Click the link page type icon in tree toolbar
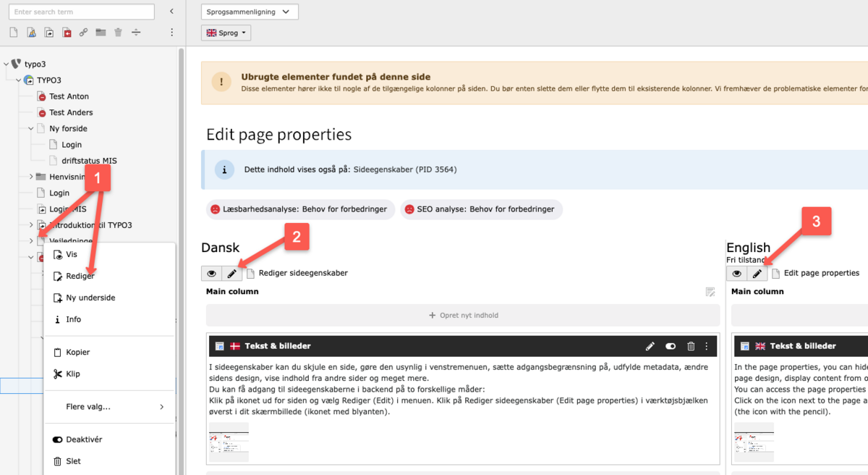 pyautogui.click(x=83, y=33)
